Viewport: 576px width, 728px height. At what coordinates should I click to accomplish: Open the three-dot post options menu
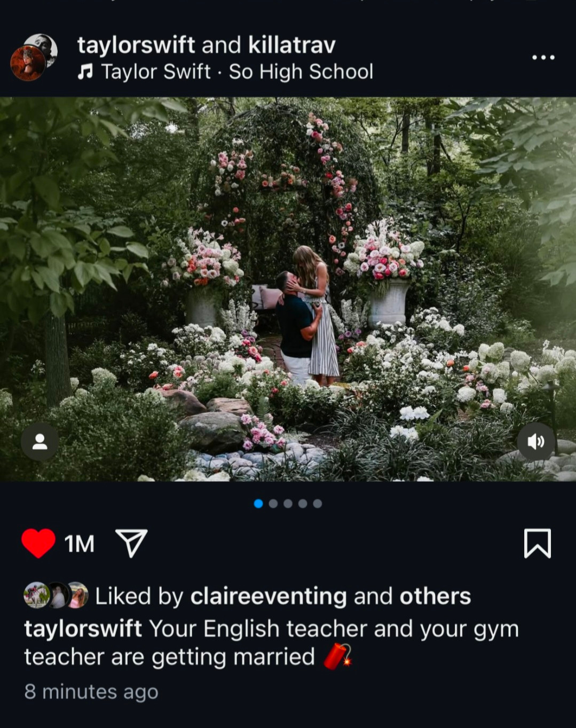coord(543,57)
